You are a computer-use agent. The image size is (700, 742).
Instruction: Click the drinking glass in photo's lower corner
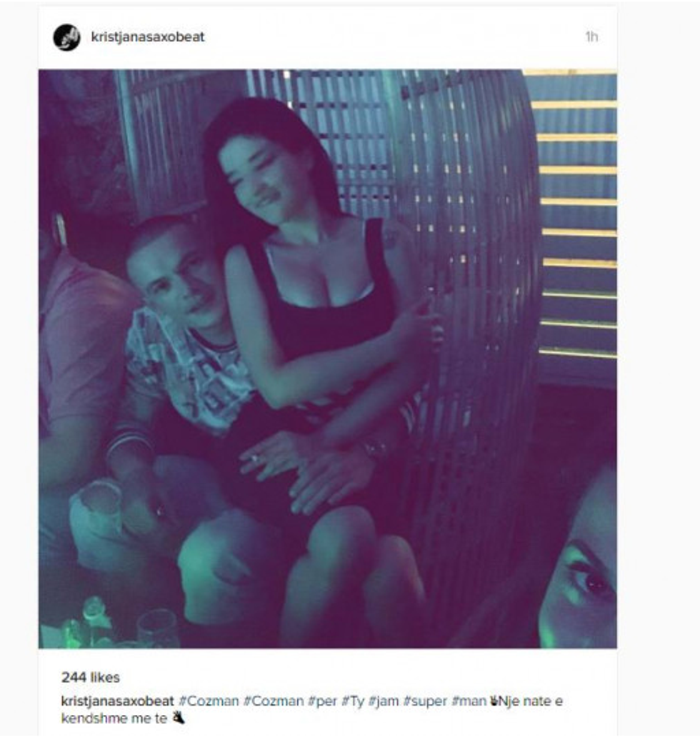158,628
